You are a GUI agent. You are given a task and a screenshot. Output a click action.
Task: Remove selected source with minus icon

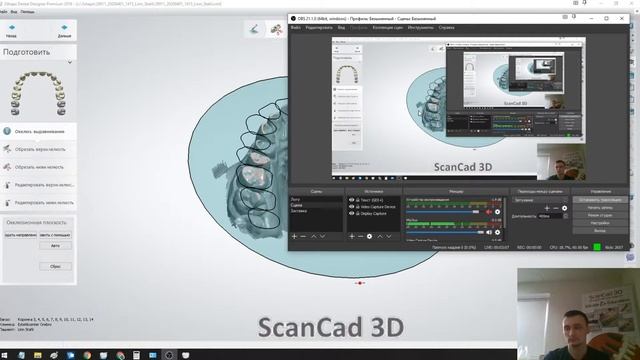360,236
